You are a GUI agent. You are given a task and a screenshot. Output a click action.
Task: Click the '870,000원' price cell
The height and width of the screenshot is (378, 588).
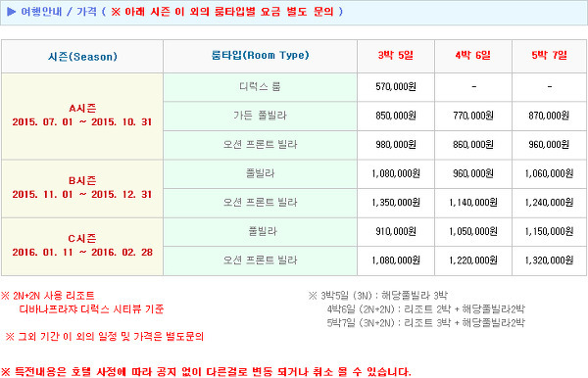549,116
